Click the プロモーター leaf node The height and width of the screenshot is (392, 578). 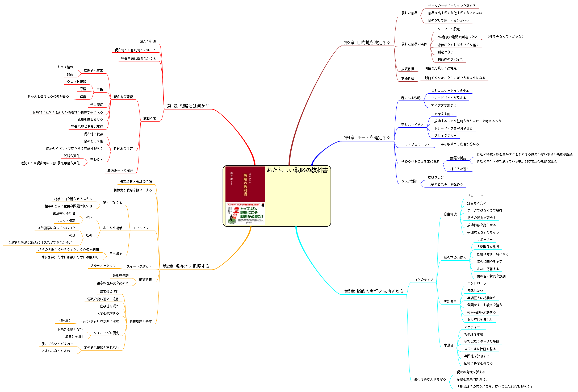coord(477,196)
